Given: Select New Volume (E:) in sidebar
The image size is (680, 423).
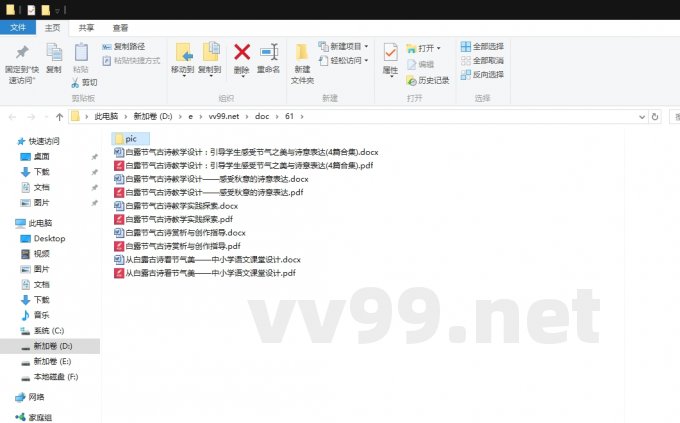Looking at the screenshot, I should pyautogui.click(x=46, y=361).
